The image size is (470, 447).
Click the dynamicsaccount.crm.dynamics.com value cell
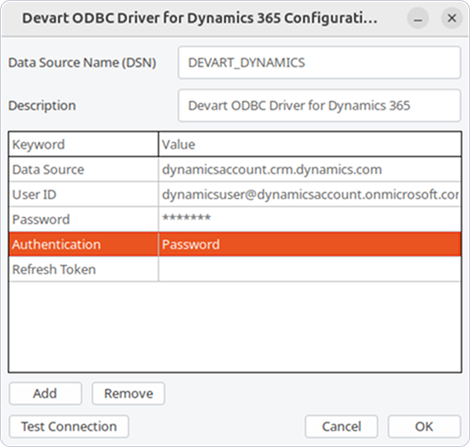[x=310, y=169]
